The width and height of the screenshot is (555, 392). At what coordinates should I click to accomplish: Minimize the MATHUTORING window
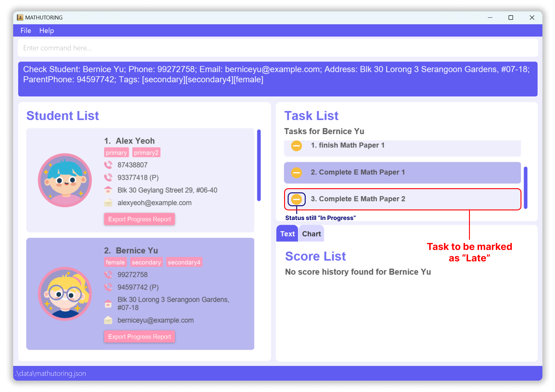coord(490,18)
